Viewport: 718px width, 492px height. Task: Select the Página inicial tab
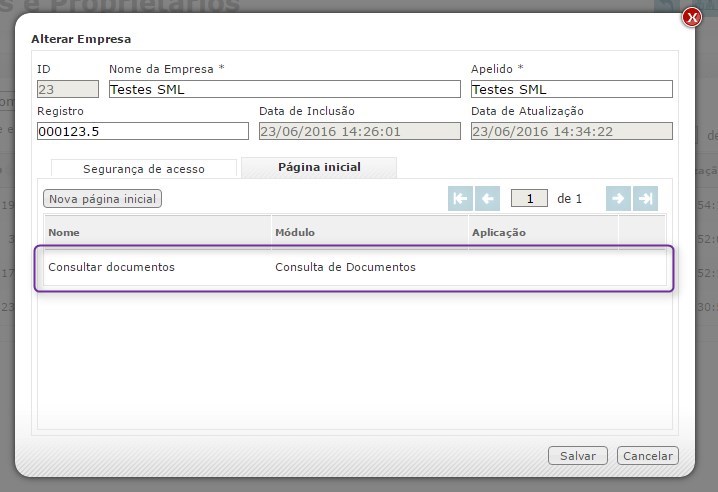coord(319,167)
